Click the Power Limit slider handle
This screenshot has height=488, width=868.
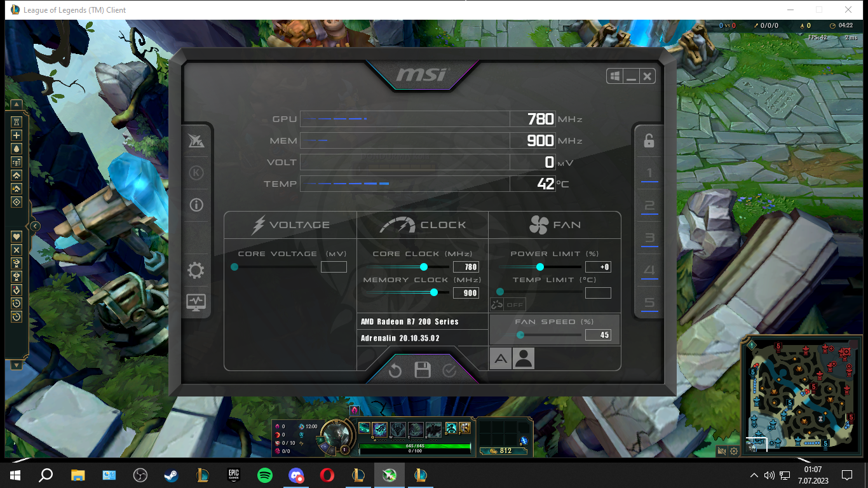pos(540,267)
